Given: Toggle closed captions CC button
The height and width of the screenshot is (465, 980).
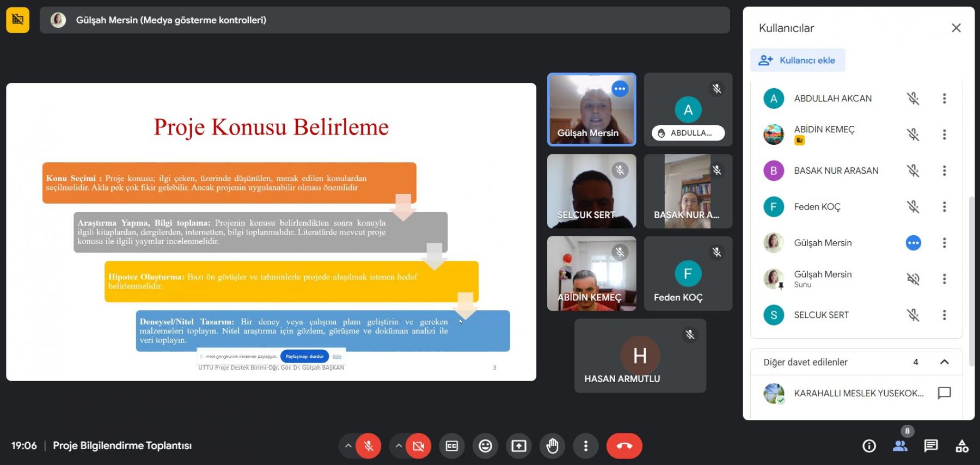Looking at the screenshot, I should [452, 446].
